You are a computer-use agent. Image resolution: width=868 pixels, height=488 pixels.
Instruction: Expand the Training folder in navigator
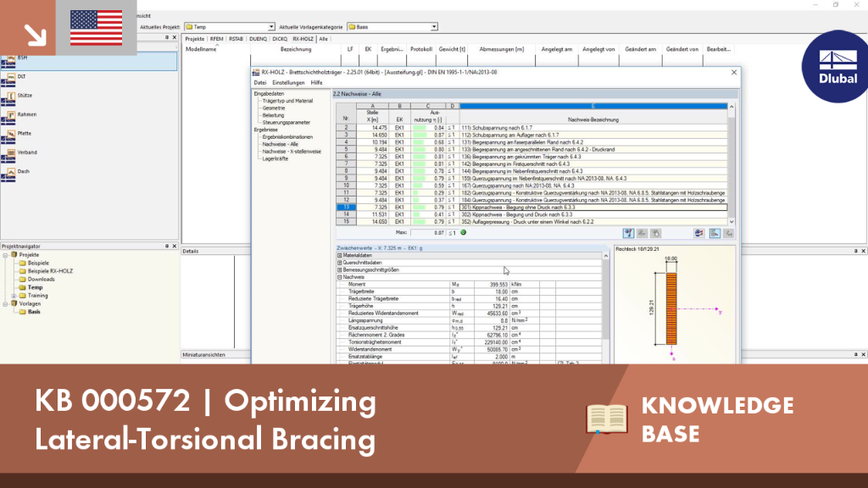point(14,296)
